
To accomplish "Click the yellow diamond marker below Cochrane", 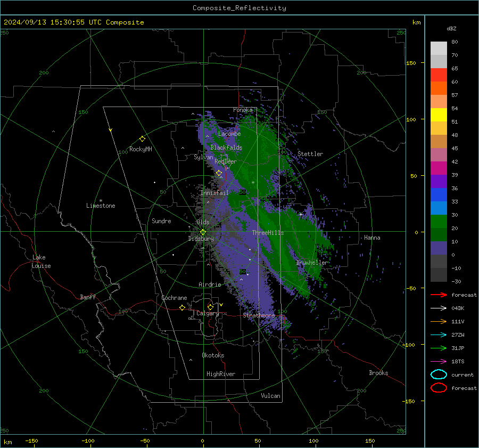I will click(x=183, y=307).
